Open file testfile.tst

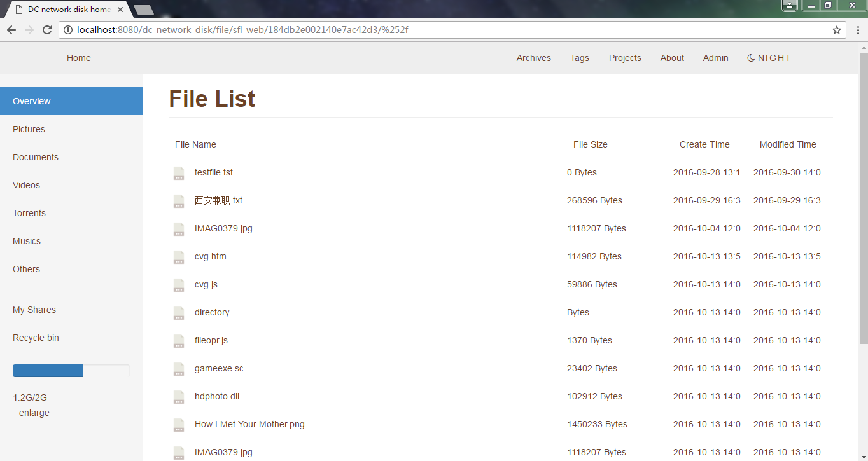[214, 172]
